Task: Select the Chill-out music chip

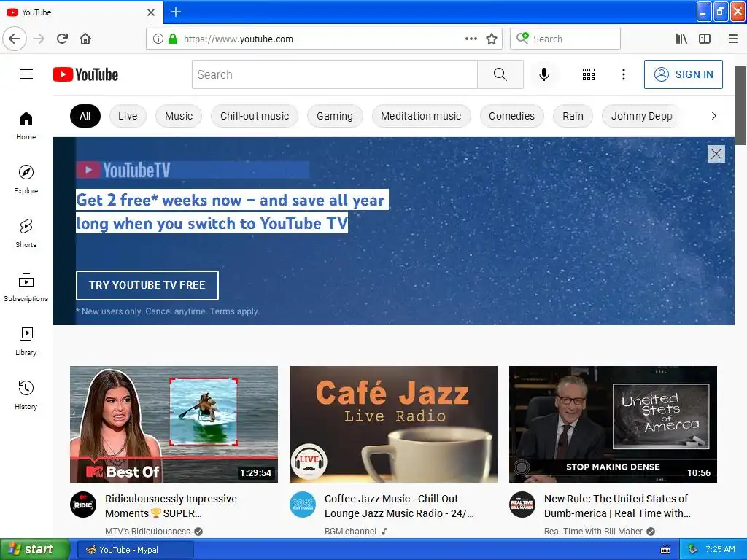Action: (255, 116)
